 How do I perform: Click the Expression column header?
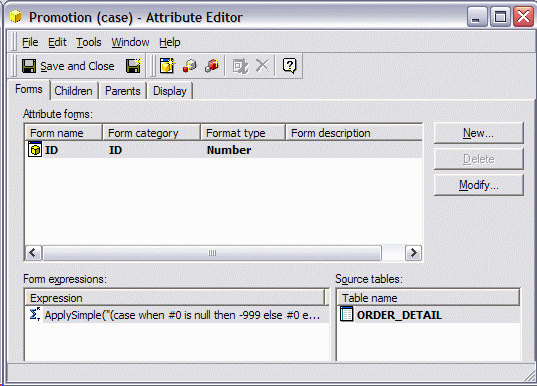pos(175,298)
